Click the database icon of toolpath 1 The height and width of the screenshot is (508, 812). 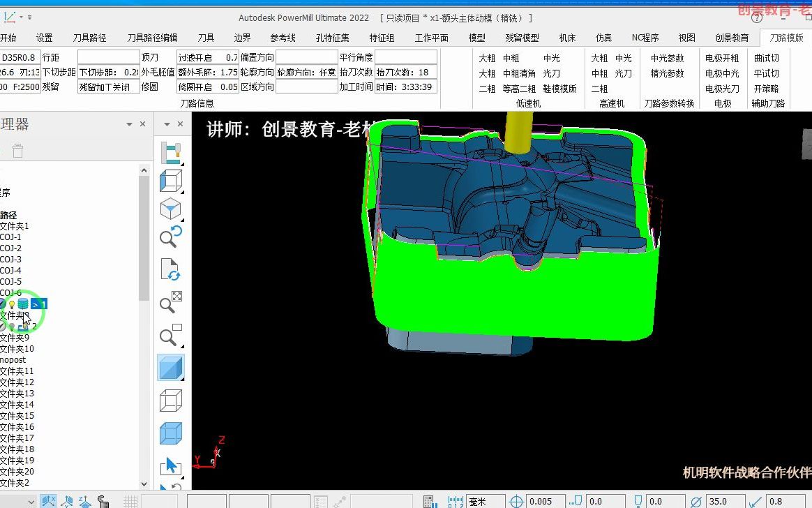point(23,304)
